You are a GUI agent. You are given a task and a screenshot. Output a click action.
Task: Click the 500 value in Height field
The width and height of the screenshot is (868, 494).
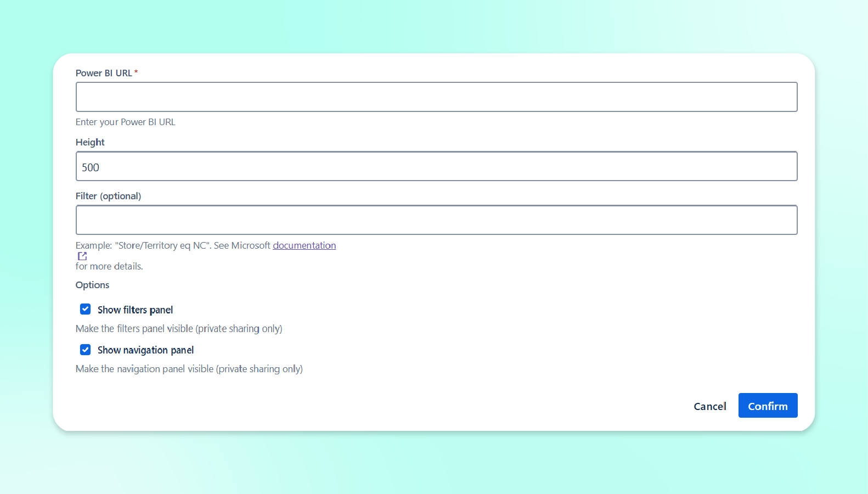(x=91, y=167)
